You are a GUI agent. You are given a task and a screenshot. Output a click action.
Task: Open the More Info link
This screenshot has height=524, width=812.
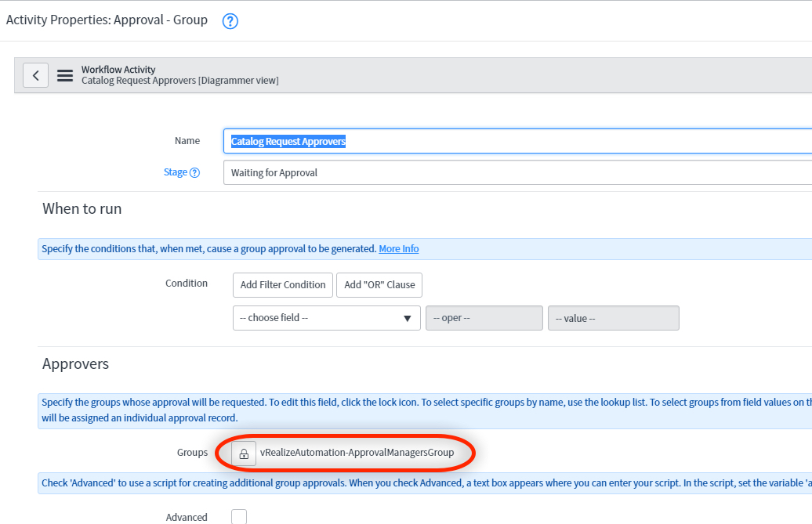click(x=398, y=249)
